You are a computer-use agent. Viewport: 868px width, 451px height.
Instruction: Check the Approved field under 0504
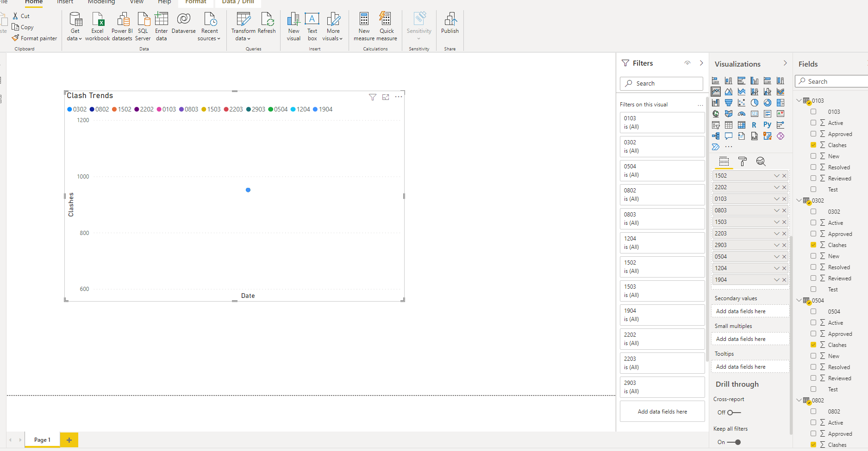pyautogui.click(x=813, y=334)
